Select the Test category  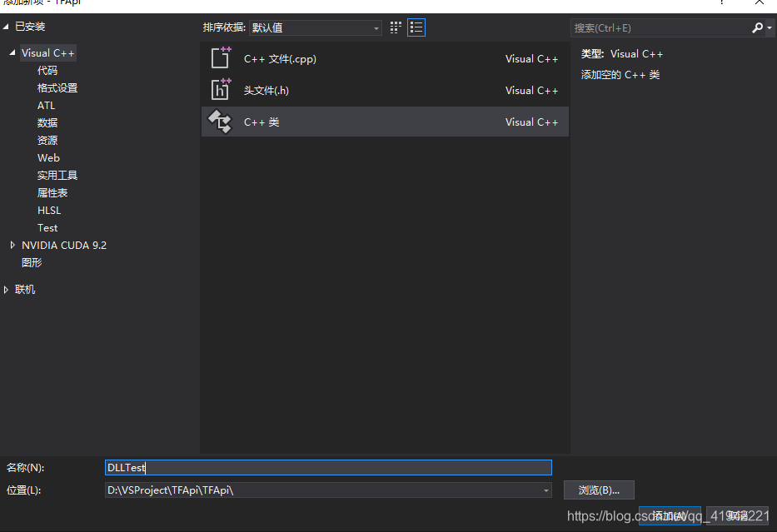tap(47, 228)
